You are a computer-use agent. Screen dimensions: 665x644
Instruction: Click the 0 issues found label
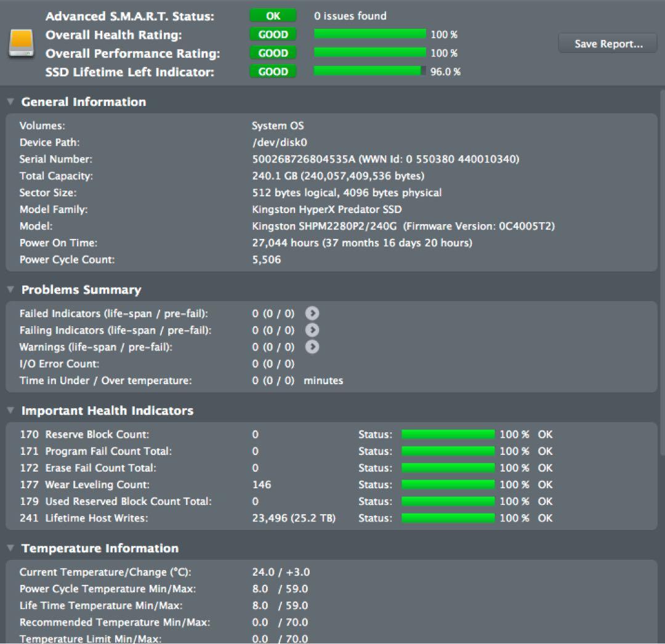349,16
